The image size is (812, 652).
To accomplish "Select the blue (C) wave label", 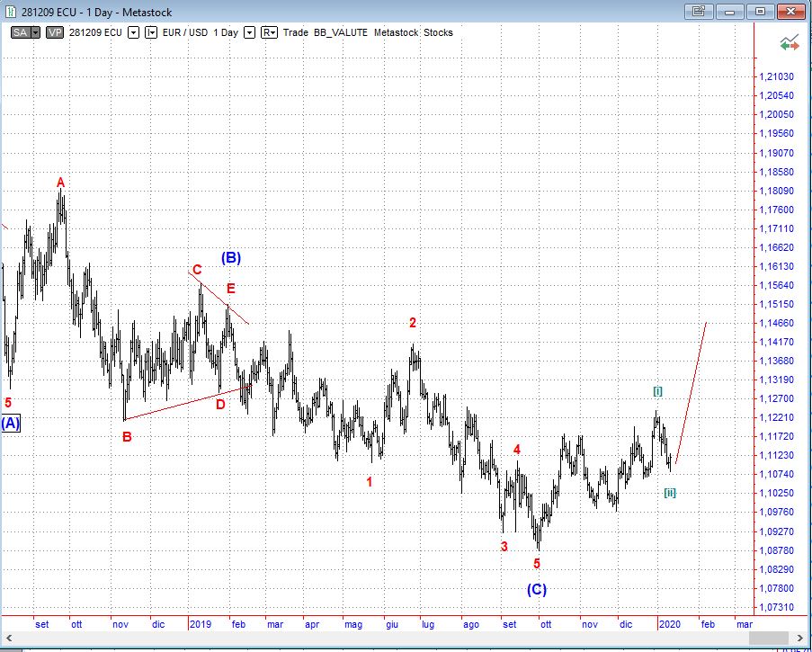I will click(537, 589).
